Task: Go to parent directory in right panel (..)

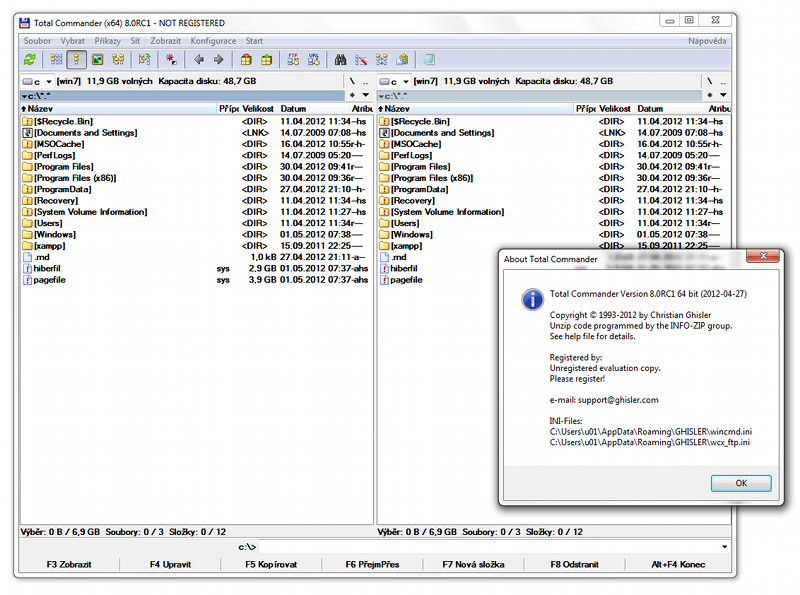Action: (x=722, y=81)
